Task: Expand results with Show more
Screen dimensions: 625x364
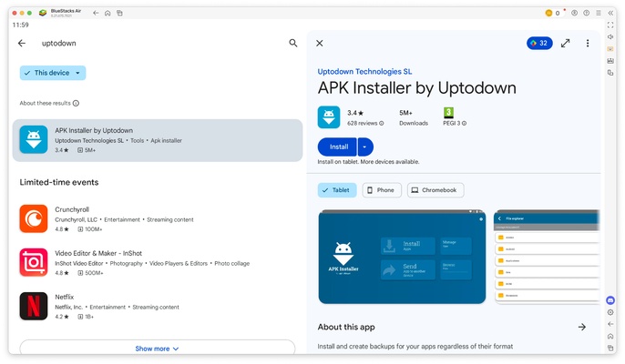Action: coord(157,348)
